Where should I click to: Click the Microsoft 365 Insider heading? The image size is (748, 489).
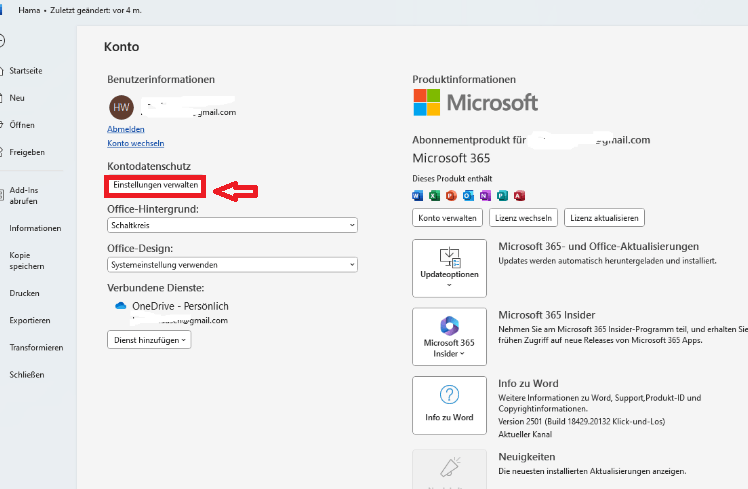pyautogui.click(x=547, y=315)
